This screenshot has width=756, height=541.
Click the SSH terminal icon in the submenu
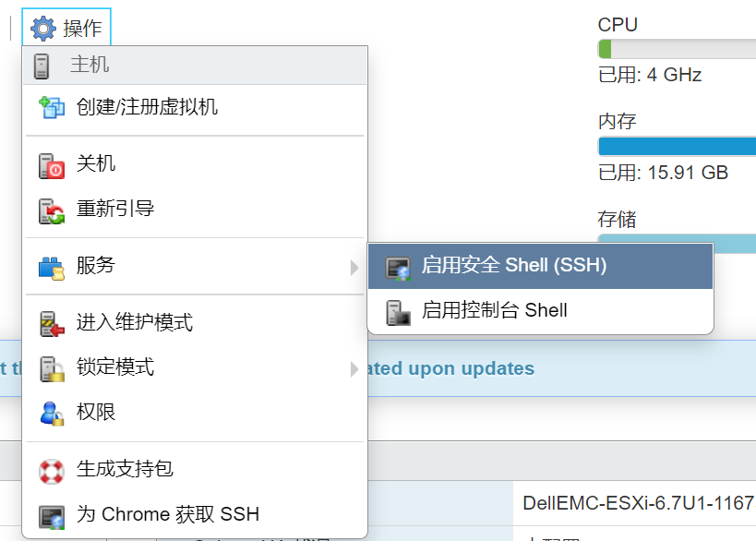(x=398, y=267)
